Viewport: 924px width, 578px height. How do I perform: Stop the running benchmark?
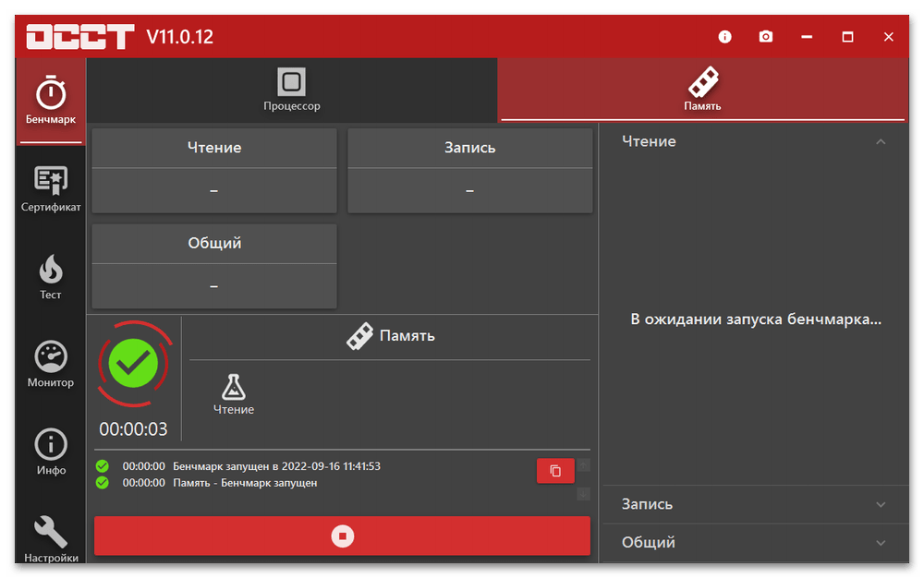pos(342,536)
